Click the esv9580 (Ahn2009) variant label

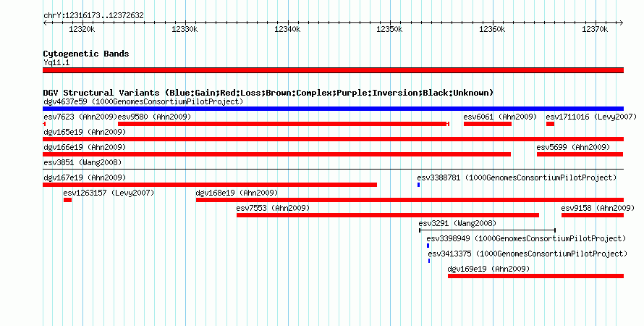(x=154, y=117)
